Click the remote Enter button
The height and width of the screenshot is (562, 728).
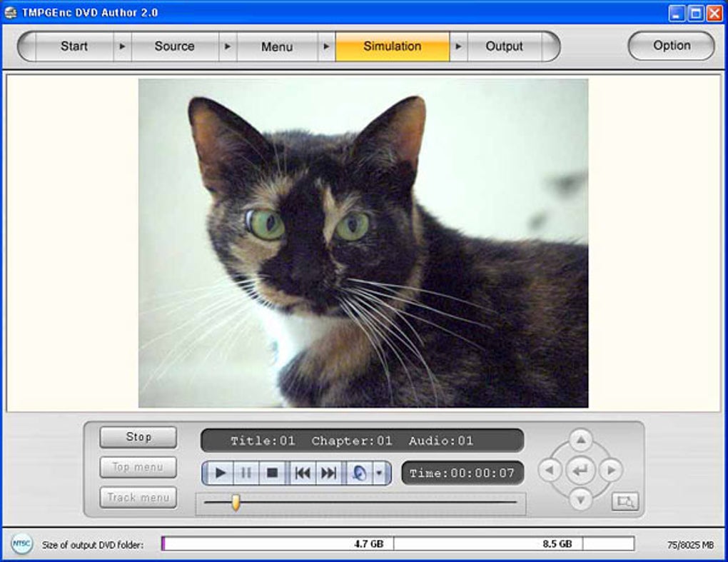tap(580, 471)
